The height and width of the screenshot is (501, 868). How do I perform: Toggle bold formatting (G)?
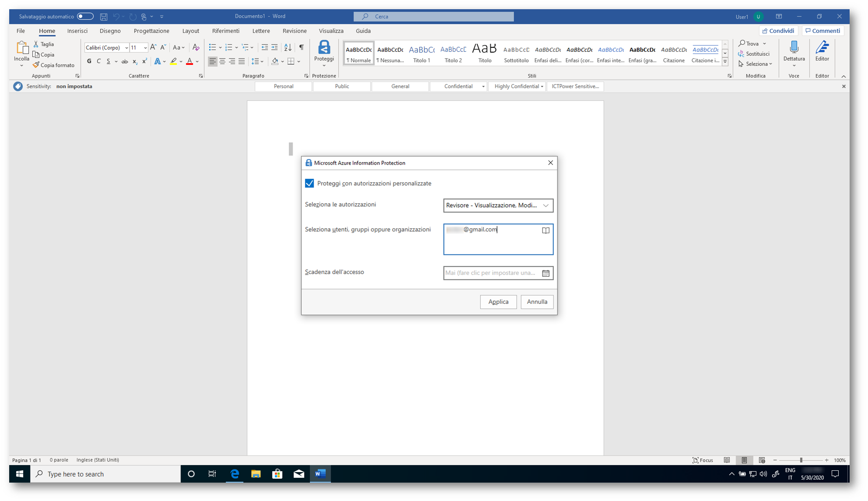(89, 61)
